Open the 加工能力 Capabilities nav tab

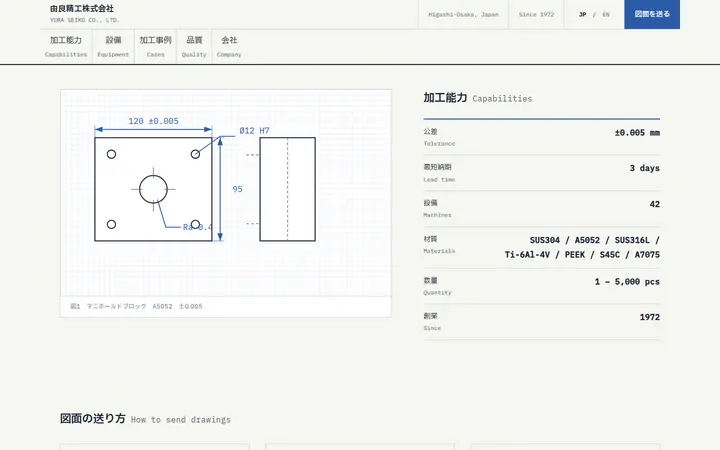pos(66,46)
